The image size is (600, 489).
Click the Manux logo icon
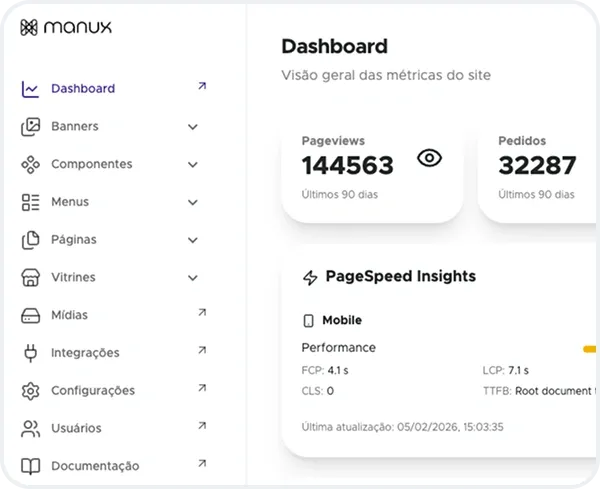pyautogui.click(x=29, y=27)
